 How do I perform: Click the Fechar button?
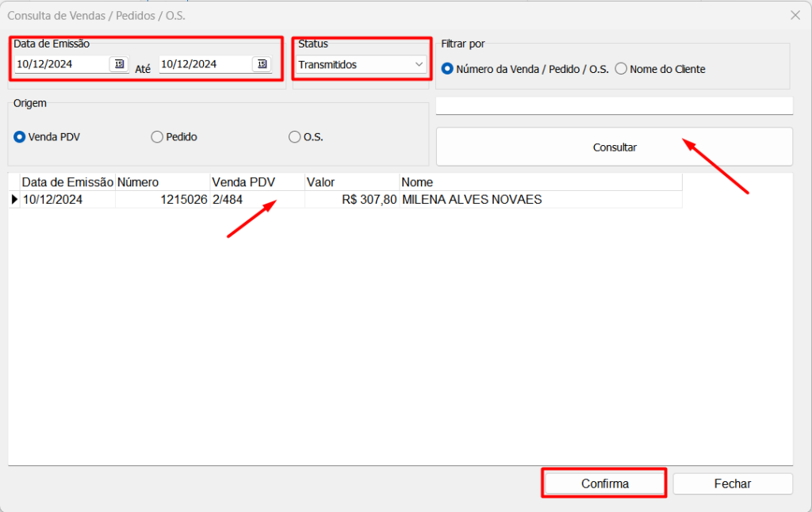[733, 483]
